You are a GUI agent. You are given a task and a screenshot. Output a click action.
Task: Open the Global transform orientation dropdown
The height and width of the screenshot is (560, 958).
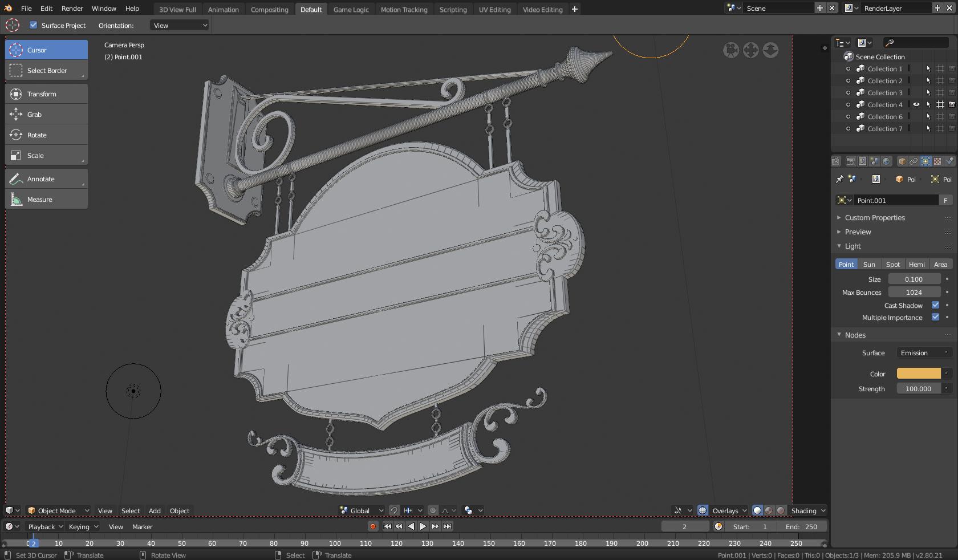362,510
